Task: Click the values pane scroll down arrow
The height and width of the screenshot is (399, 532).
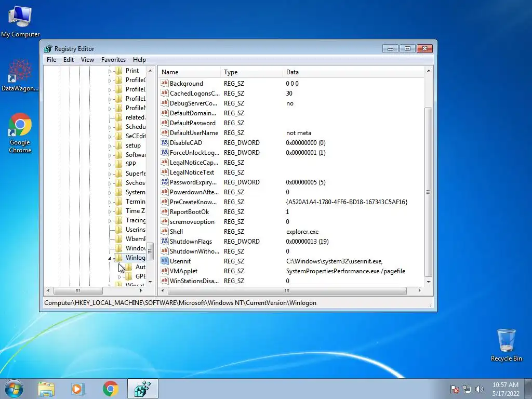Action: 428,282
